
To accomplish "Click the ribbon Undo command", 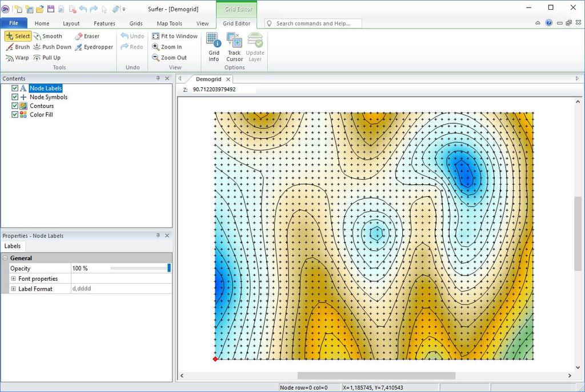I will [133, 36].
